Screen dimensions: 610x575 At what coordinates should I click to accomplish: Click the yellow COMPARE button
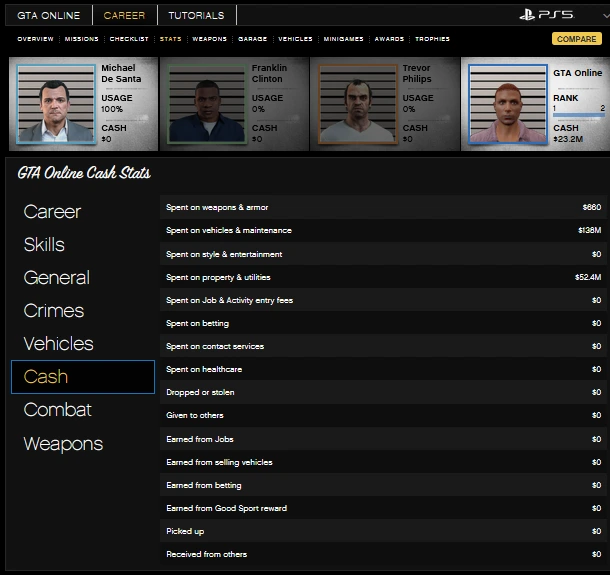pos(577,39)
